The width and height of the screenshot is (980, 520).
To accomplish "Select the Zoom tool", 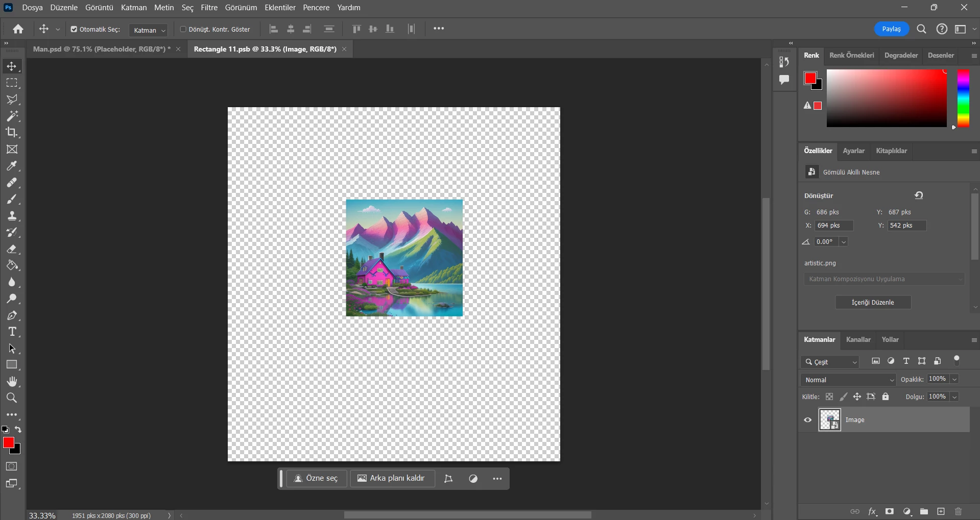I will point(12,398).
